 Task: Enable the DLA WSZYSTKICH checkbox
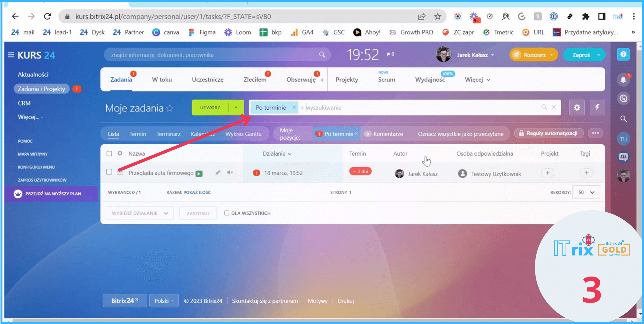(226, 213)
